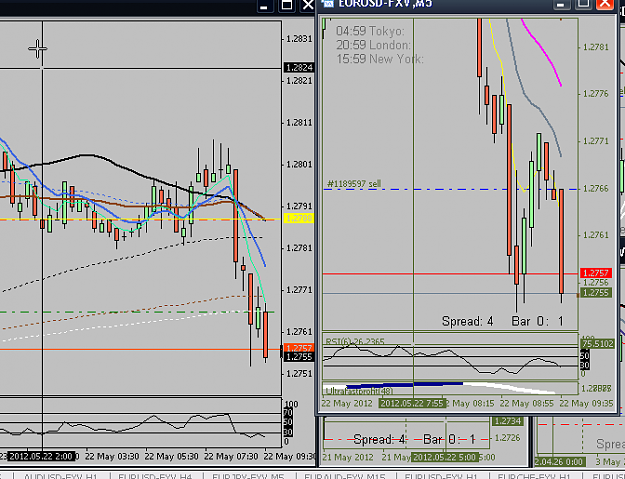
Task: Click the 22 May 07:30 time axis label
Action: pos(231,456)
